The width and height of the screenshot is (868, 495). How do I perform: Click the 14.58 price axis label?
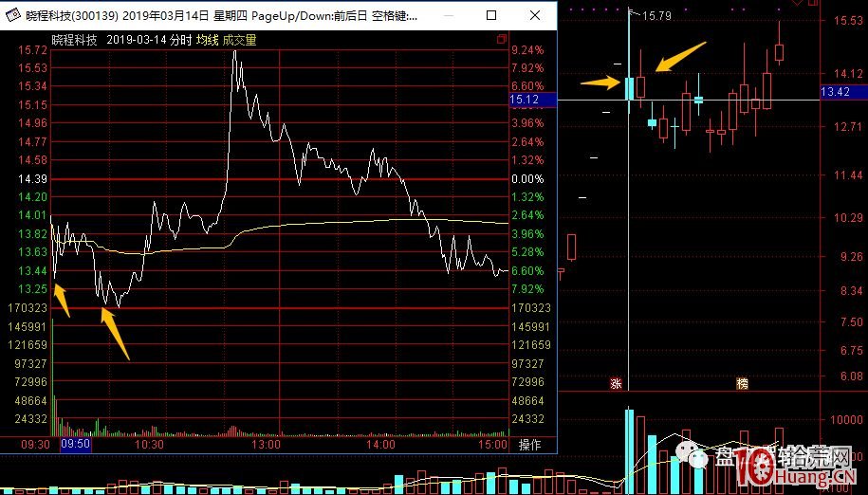32,160
